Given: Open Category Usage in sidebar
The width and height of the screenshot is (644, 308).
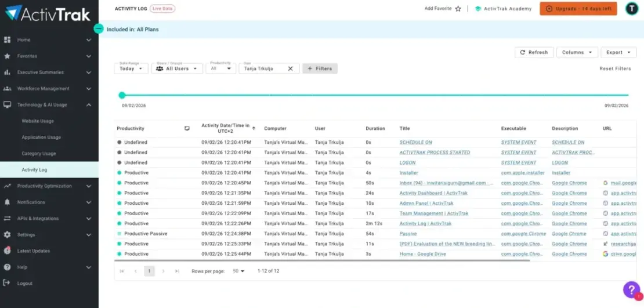Looking at the screenshot, I should [39, 154].
